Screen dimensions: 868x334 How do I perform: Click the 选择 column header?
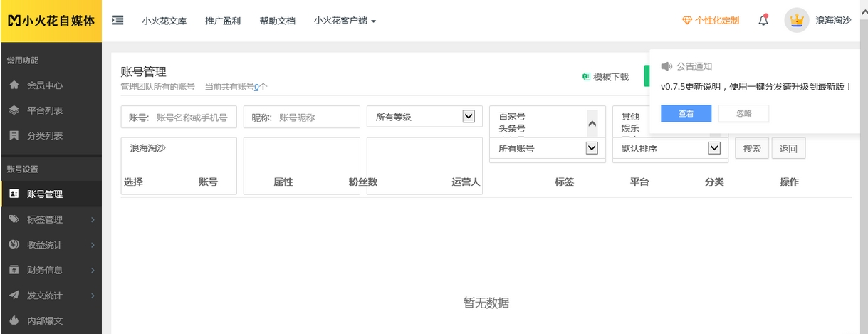pyautogui.click(x=133, y=182)
